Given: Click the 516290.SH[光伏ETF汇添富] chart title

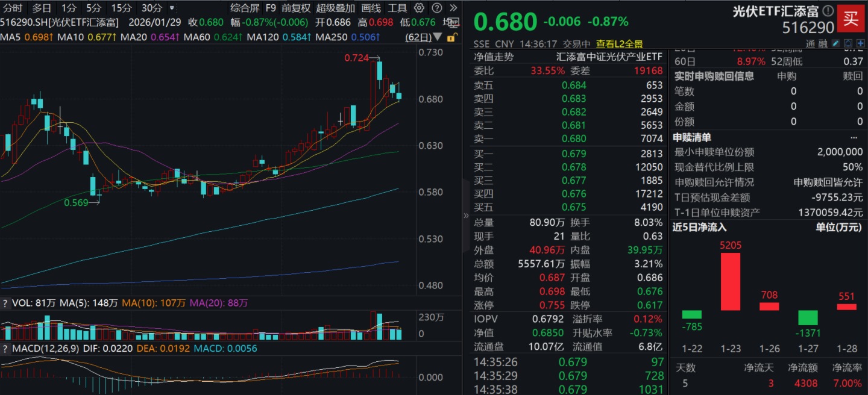Looking at the screenshot, I should [x=59, y=22].
